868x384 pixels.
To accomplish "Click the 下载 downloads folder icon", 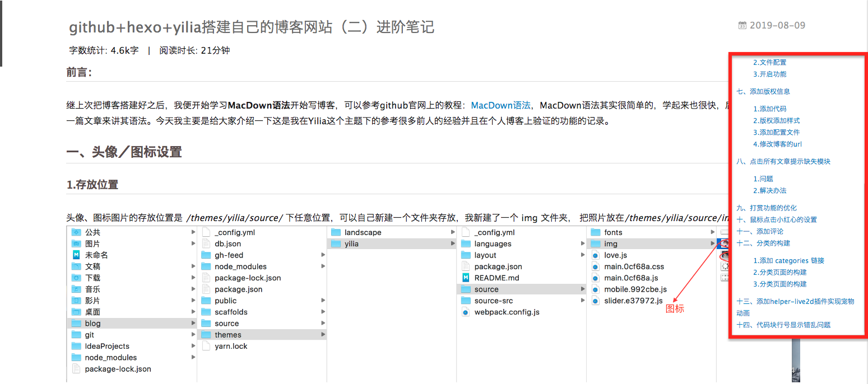I will [76, 278].
